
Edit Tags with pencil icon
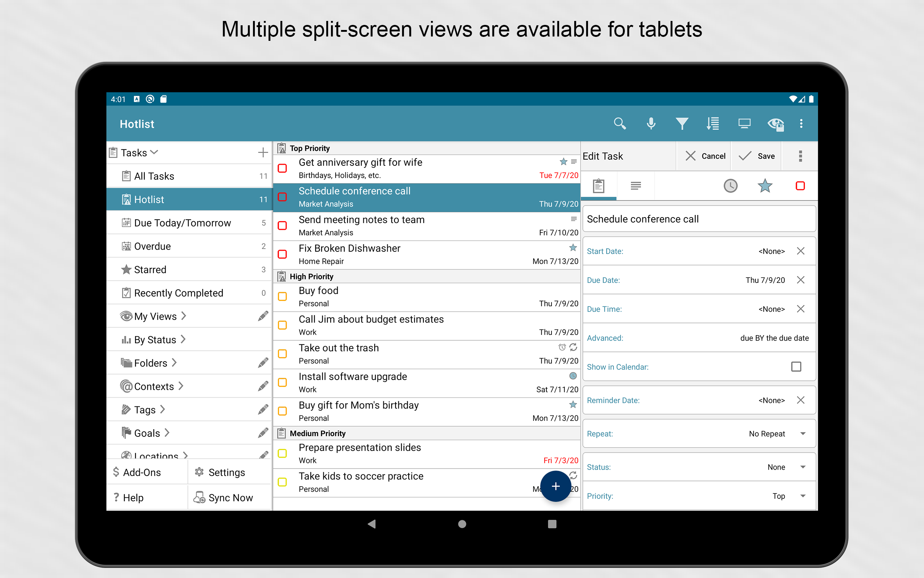click(263, 409)
